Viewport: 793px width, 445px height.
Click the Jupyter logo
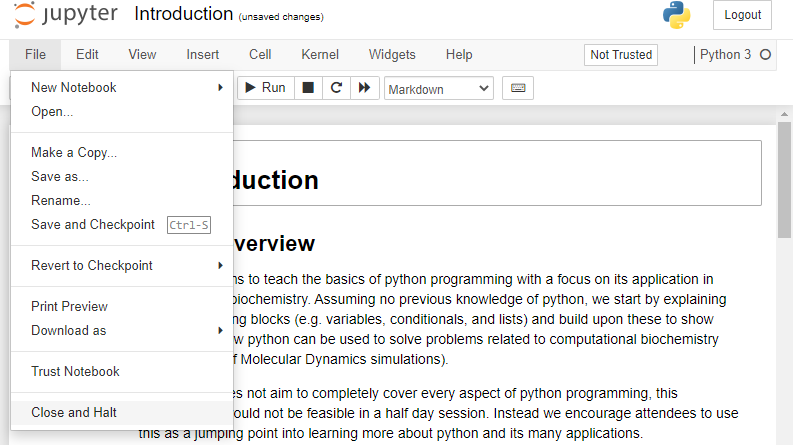coord(66,15)
